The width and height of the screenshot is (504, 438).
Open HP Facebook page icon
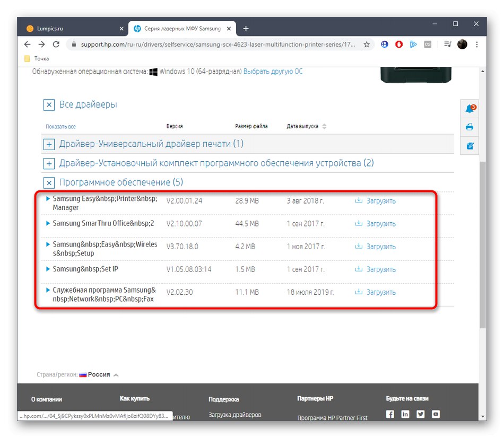tap(389, 414)
